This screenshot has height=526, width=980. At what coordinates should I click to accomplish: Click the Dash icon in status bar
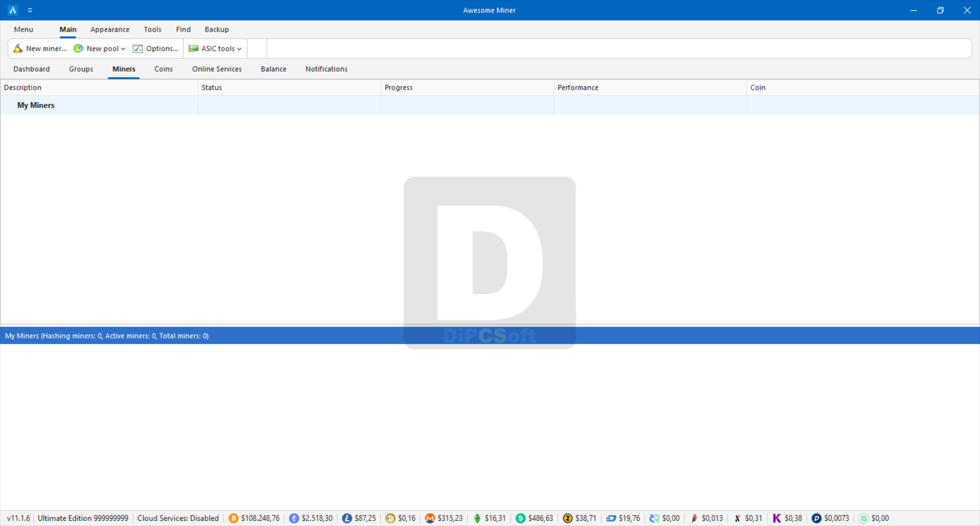(611, 518)
